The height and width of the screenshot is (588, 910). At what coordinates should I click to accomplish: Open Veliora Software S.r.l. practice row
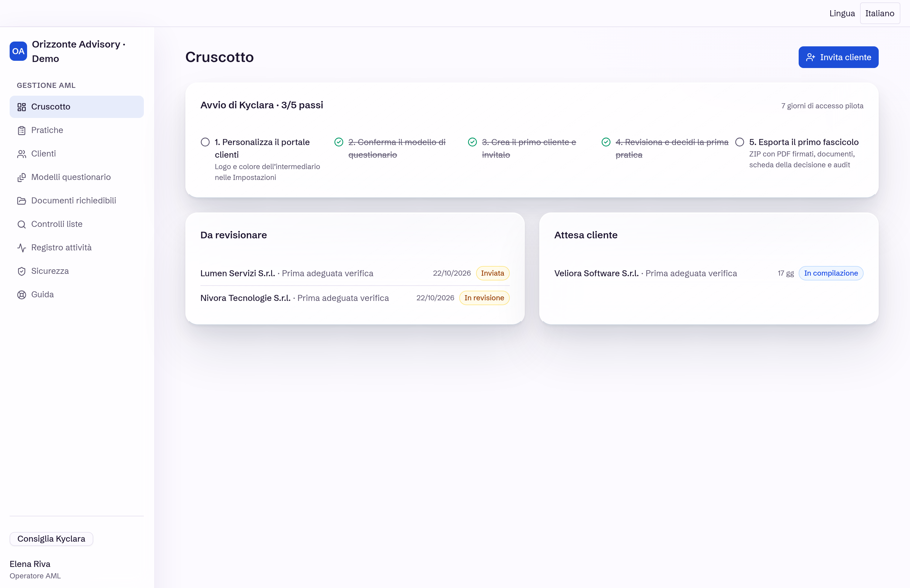(x=708, y=273)
